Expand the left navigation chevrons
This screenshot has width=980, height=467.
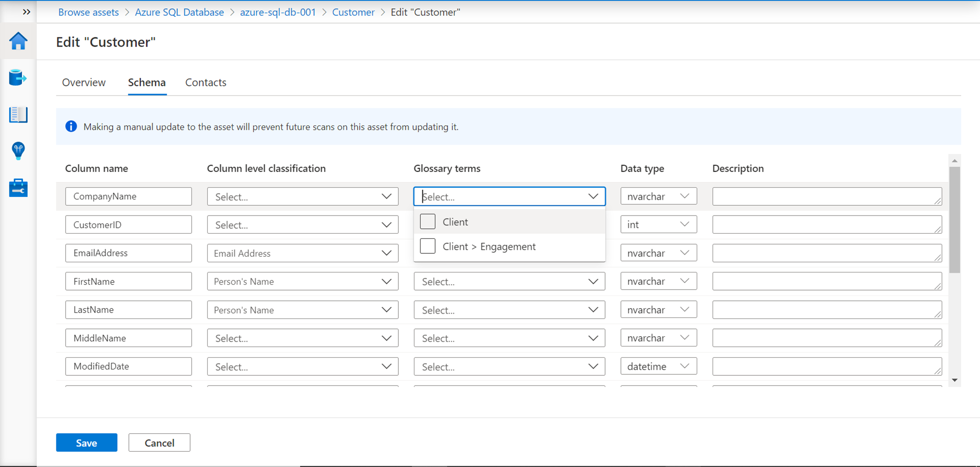(26, 12)
